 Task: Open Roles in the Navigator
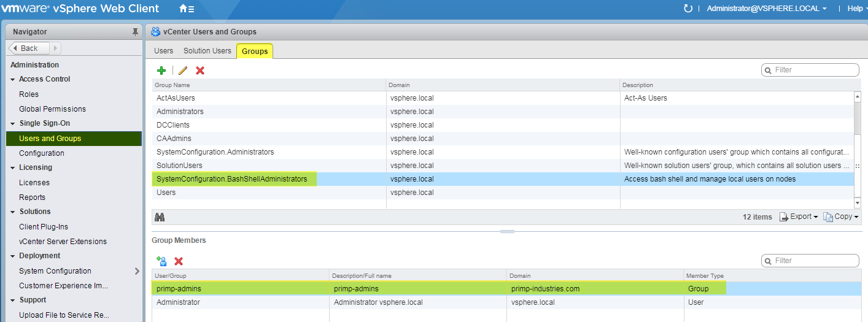29,94
